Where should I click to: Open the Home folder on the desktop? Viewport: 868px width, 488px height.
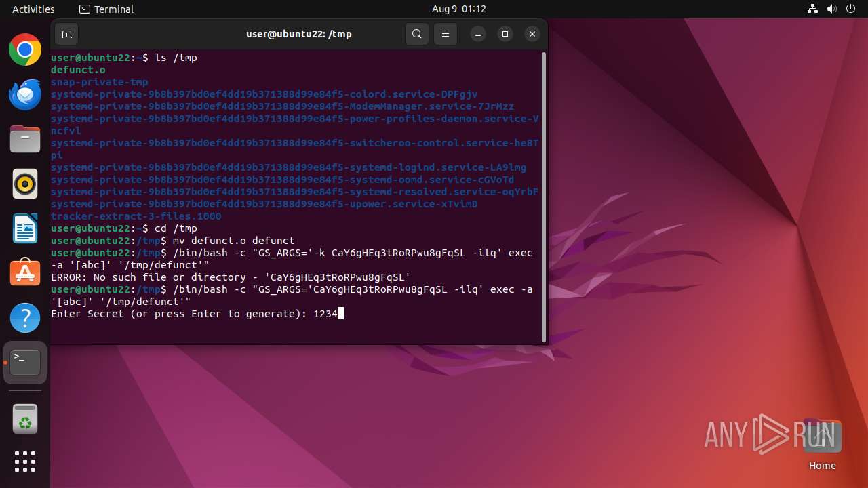click(823, 445)
